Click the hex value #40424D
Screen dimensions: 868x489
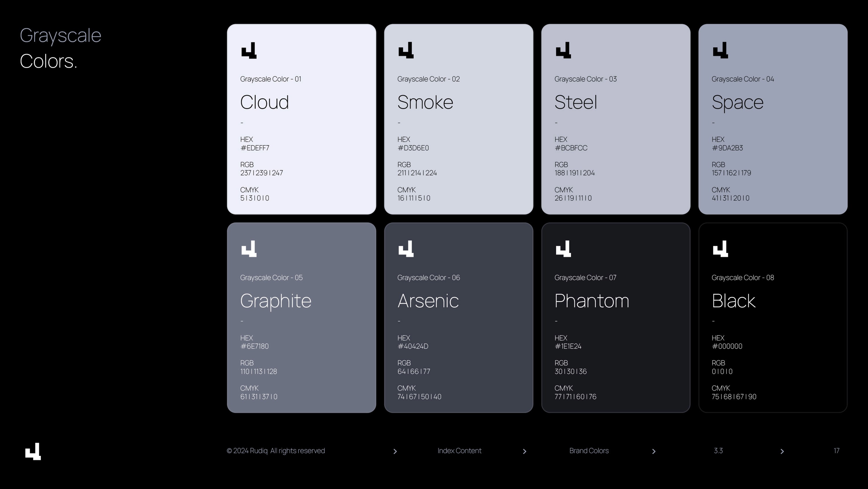413,346
